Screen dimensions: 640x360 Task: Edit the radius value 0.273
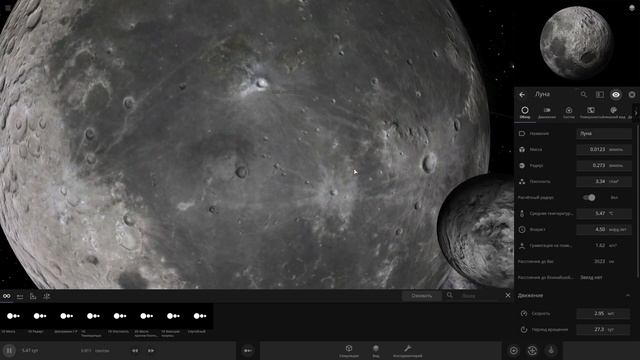pos(604,165)
